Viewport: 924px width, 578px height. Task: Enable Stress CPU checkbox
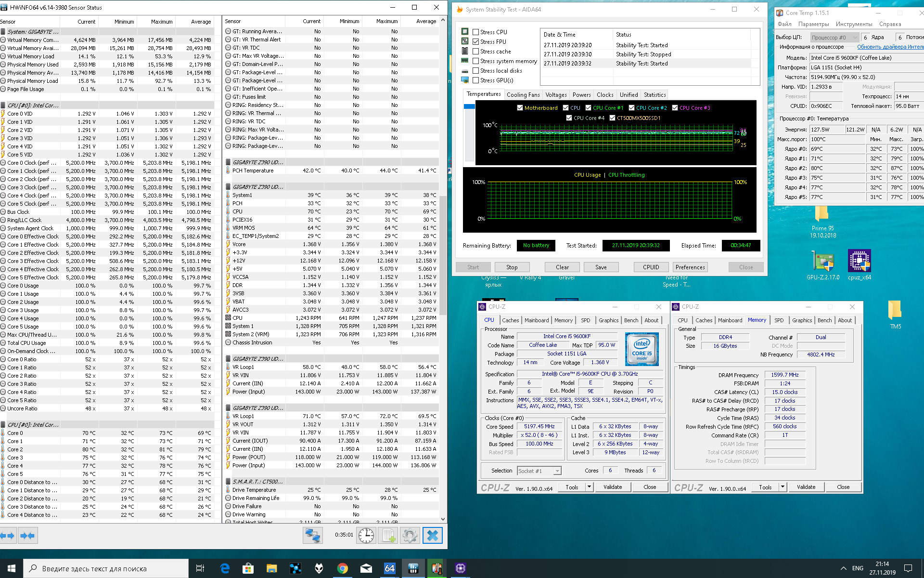[x=475, y=32]
